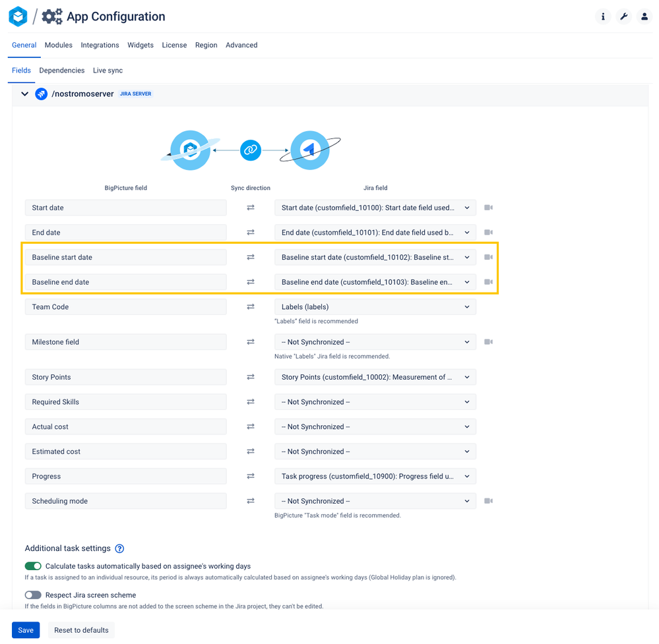
Task: Open Progress Task progress dropdown
Action: 375,476
